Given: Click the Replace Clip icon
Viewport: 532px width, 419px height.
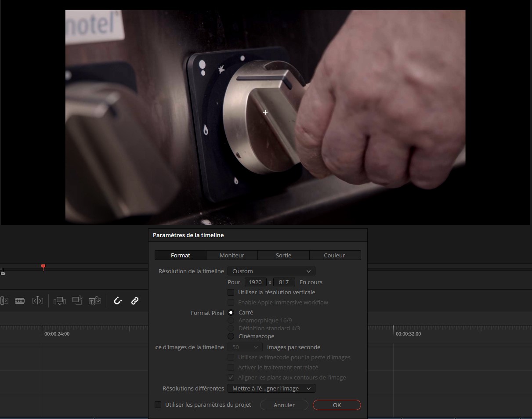Looking at the screenshot, I should tap(95, 301).
